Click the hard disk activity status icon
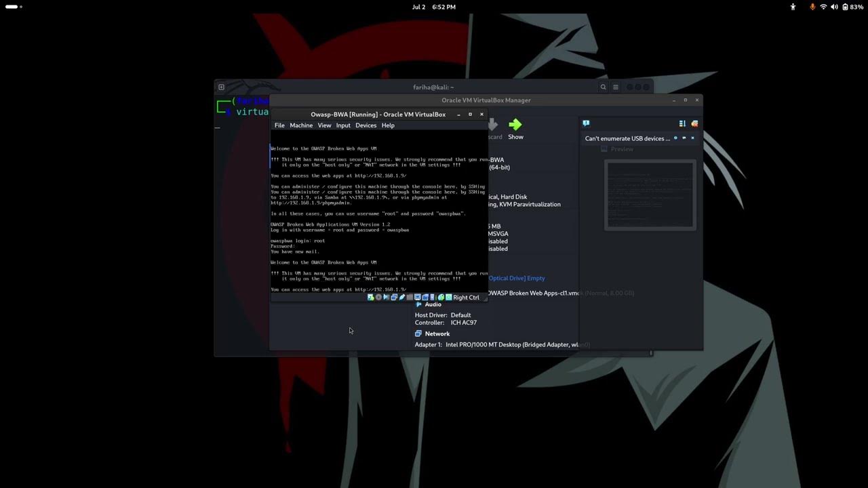This screenshot has width=868, height=488. click(370, 297)
